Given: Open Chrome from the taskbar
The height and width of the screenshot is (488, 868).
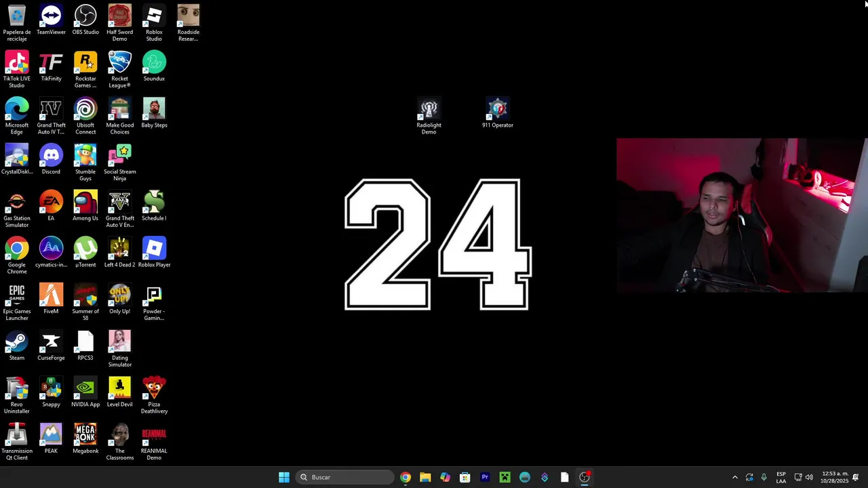Looking at the screenshot, I should point(406,477).
